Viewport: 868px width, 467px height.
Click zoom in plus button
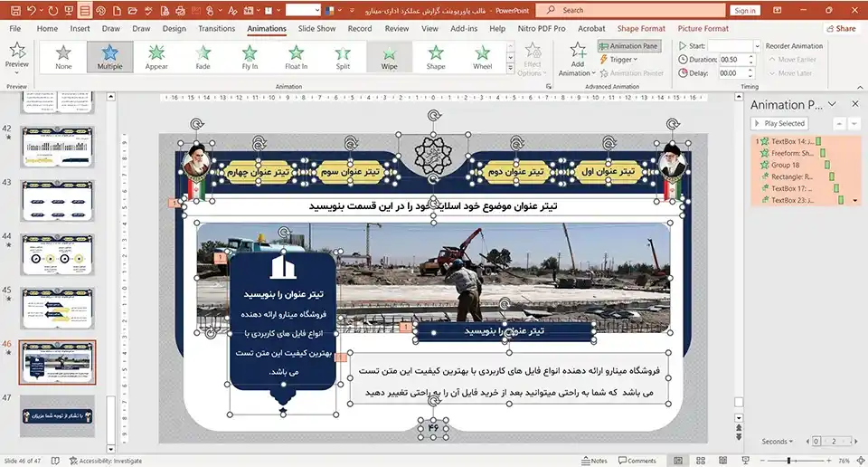tap(829, 461)
